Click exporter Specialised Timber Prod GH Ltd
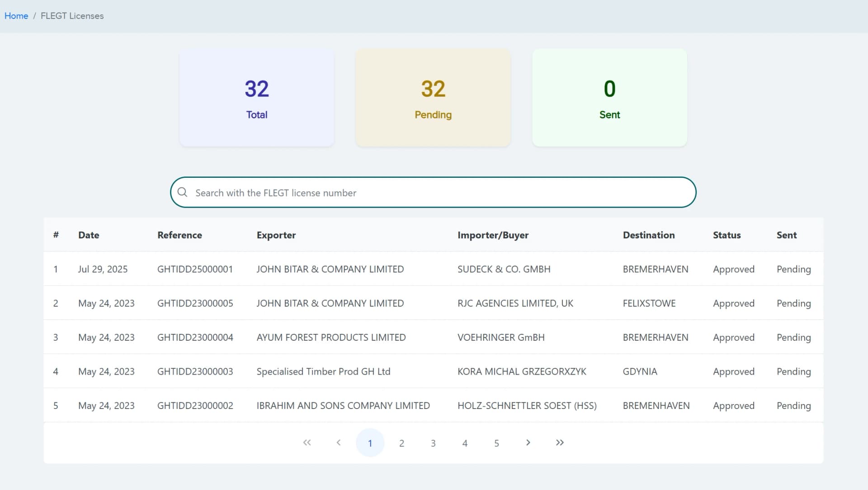Screen dimensions: 868x490 coord(323,371)
